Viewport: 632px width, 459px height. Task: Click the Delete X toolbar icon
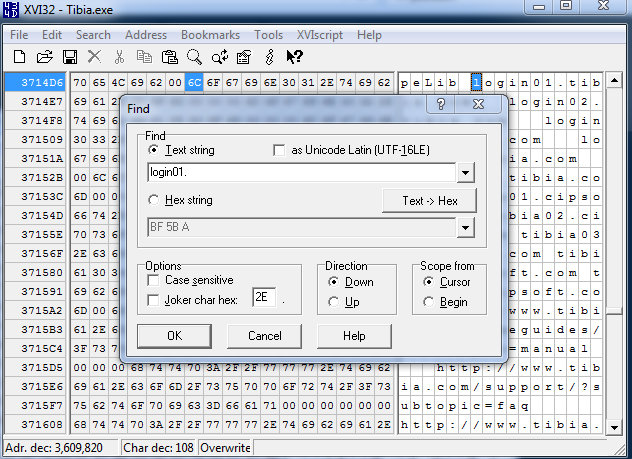94,57
